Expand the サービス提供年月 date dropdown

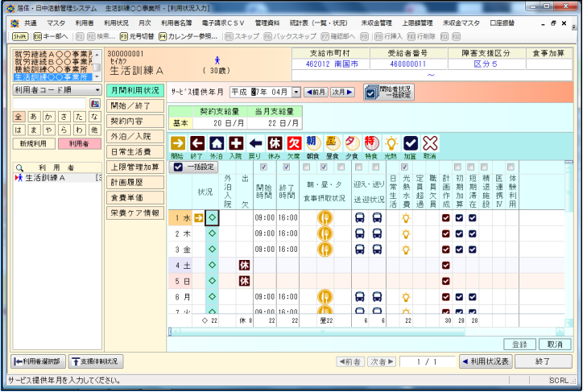(x=296, y=93)
